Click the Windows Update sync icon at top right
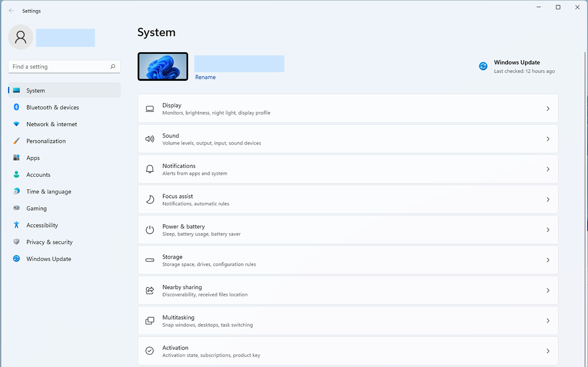 (483, 66)
